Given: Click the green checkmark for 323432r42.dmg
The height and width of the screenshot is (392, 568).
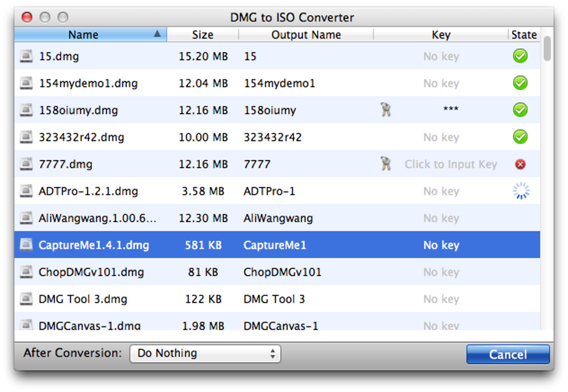Looking at the screenshot, I should [520, 137].
